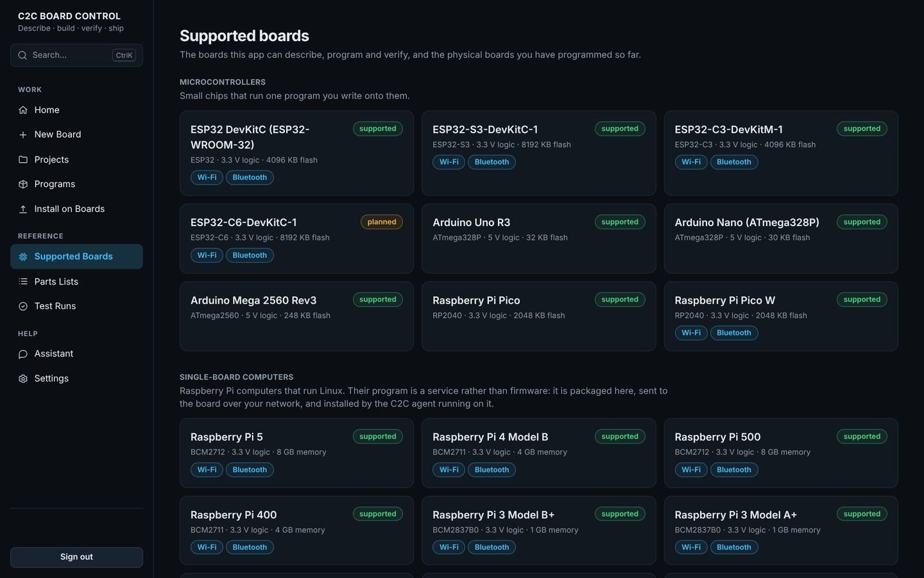Go to Parts Lists page
The image size is (924, 578).
click(76, 281)
